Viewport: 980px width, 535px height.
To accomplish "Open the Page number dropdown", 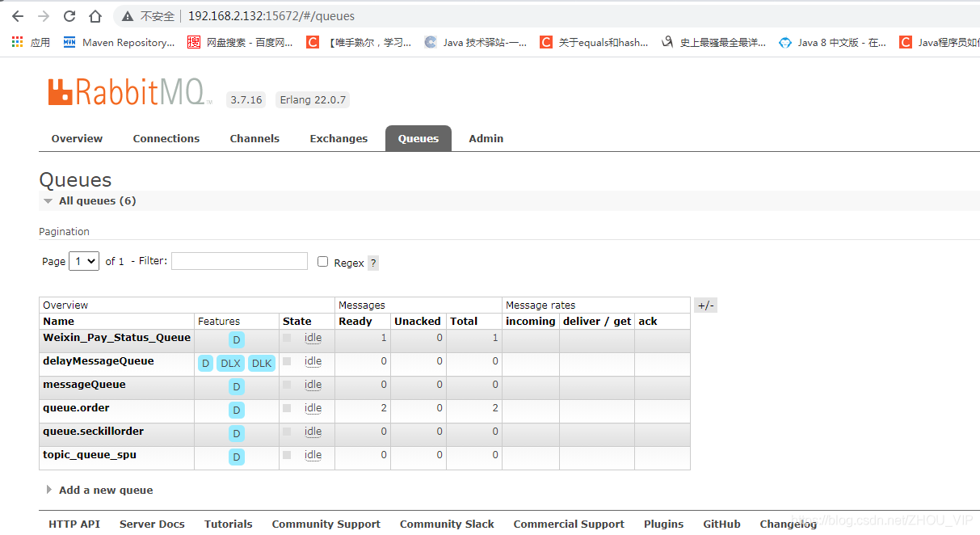I will [x=84, y=261].
